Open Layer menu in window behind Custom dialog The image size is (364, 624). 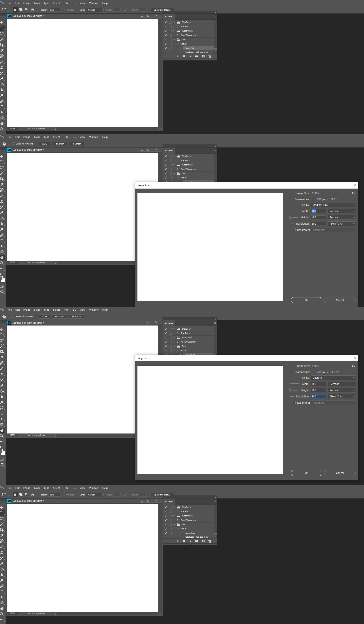[x=37, y=310]
